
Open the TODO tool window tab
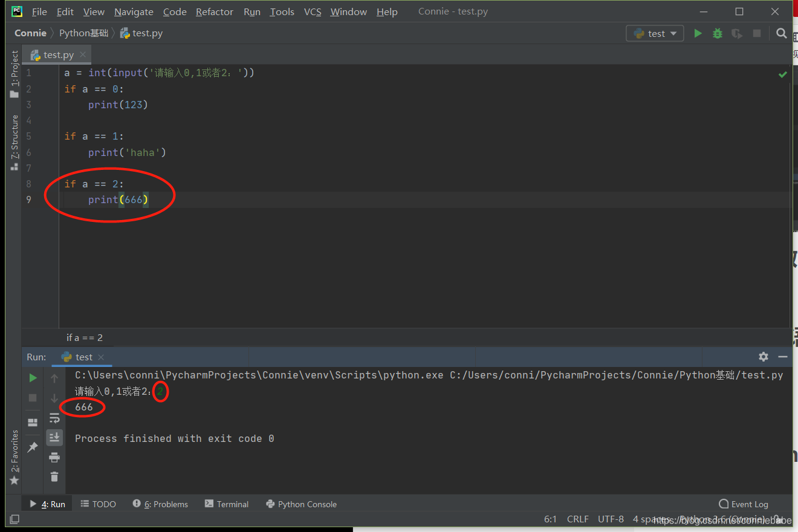[x=98, y=504]
